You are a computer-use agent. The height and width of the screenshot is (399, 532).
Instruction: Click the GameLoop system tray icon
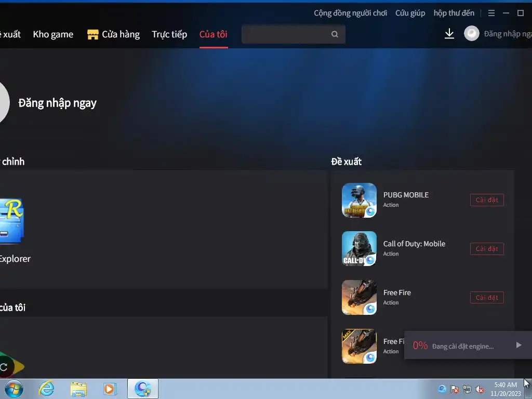click(x=442, y=389)
